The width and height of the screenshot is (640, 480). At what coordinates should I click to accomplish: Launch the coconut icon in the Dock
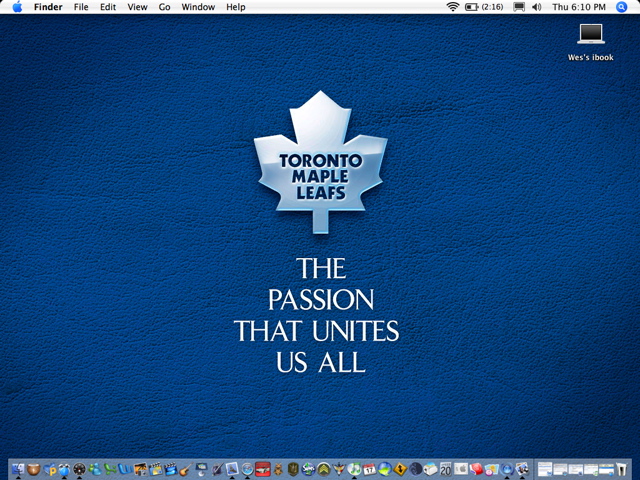click(x=33, y=469)
